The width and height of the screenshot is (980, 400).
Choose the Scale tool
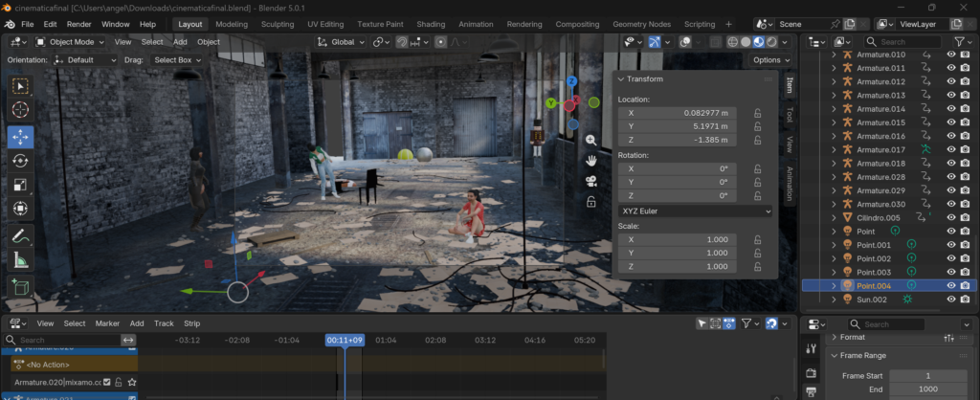[20, 185]
